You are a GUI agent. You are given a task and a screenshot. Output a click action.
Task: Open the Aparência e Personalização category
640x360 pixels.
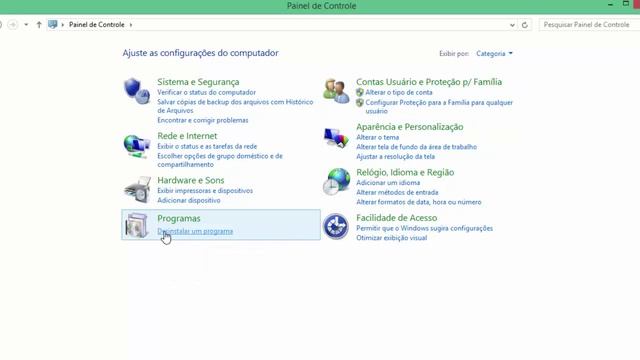tap(409, 127)
